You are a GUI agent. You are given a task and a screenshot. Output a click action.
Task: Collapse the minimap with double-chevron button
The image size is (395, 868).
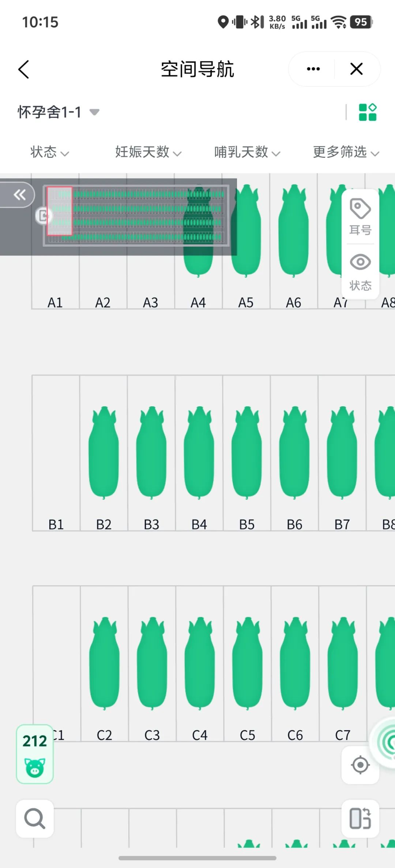coord(19,195)
